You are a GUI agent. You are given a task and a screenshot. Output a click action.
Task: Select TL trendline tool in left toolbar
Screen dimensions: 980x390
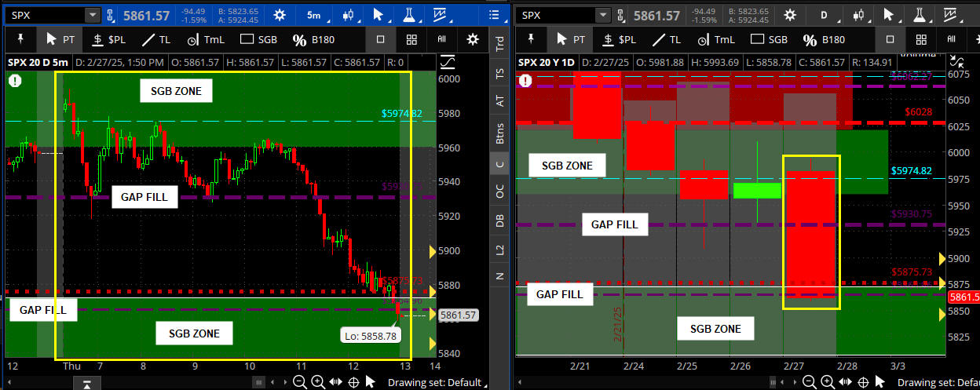click(x=157, y=39)
